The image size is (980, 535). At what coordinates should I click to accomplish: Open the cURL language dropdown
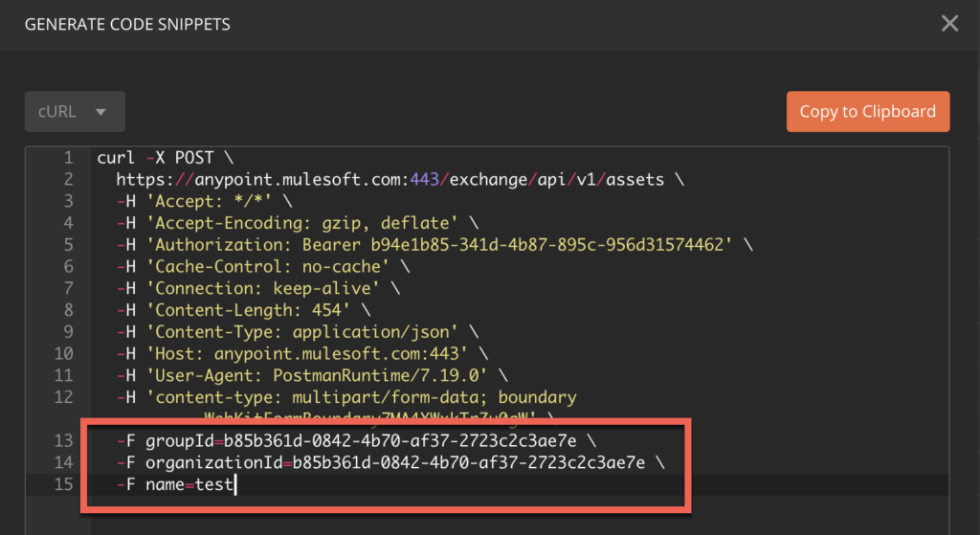pyautogui.click(x=75, y=112)
